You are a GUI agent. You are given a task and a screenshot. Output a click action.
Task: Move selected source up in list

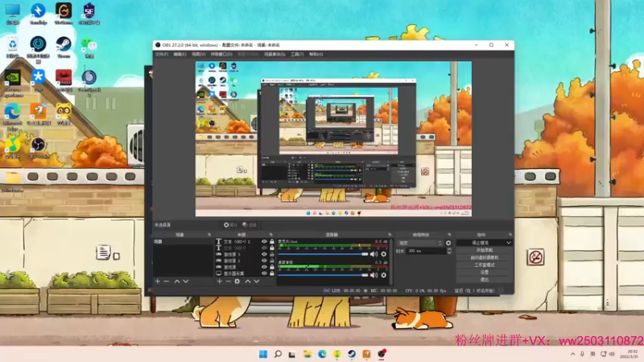click(x=248, y=282)
